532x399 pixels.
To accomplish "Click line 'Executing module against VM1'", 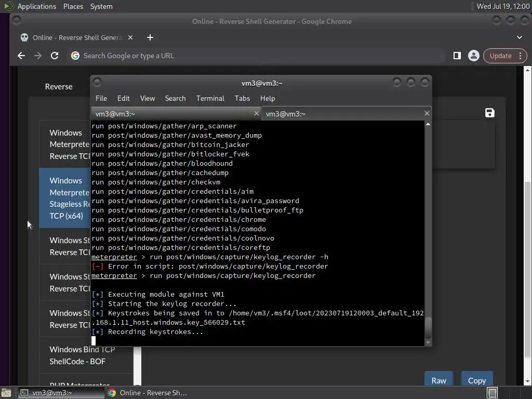I will coord(158,295).
